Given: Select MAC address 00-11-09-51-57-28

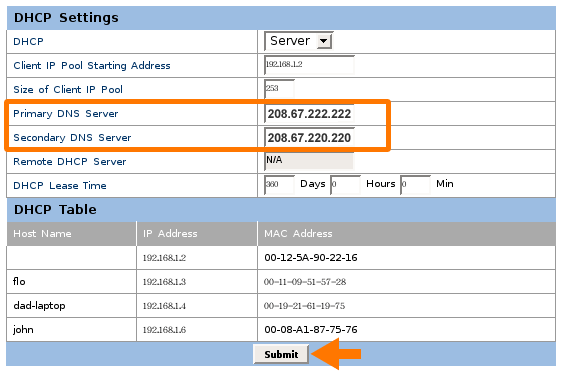Looking at the screenshot, I should point(305,282).
